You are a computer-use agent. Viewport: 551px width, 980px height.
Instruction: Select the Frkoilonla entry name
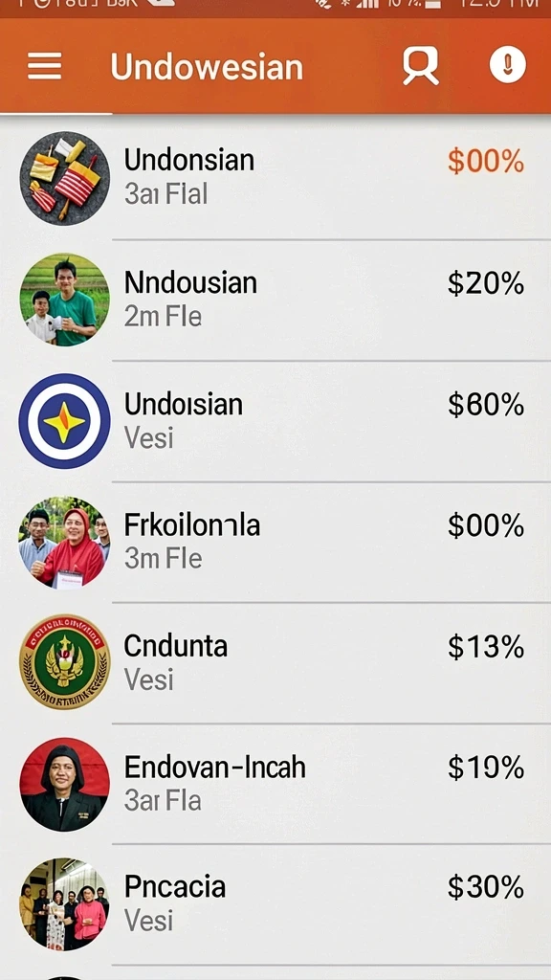tap(191, 525)
